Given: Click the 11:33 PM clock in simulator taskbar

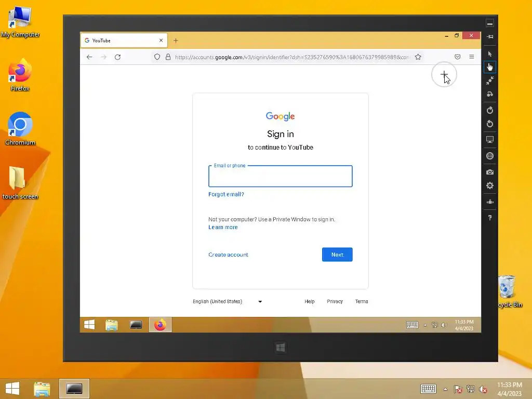Looking at the screenshot, I should (x=464, y=325).
